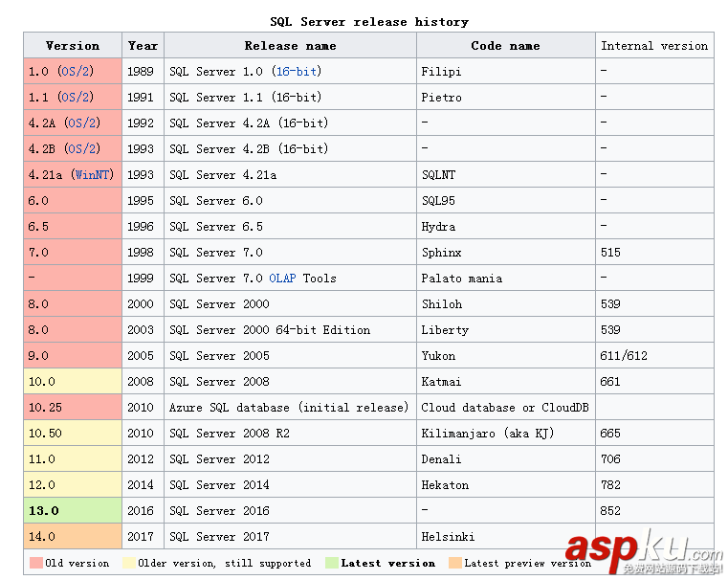The height and width of the screenshot is (580, 728).
Task: Select internal version 852
Action: 610,511
